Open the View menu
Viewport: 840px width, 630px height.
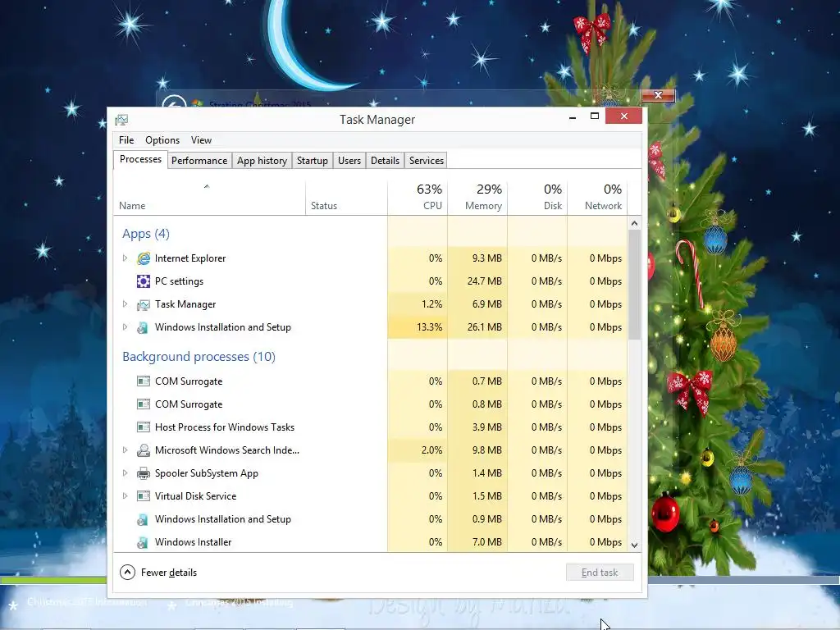point(202,139)
